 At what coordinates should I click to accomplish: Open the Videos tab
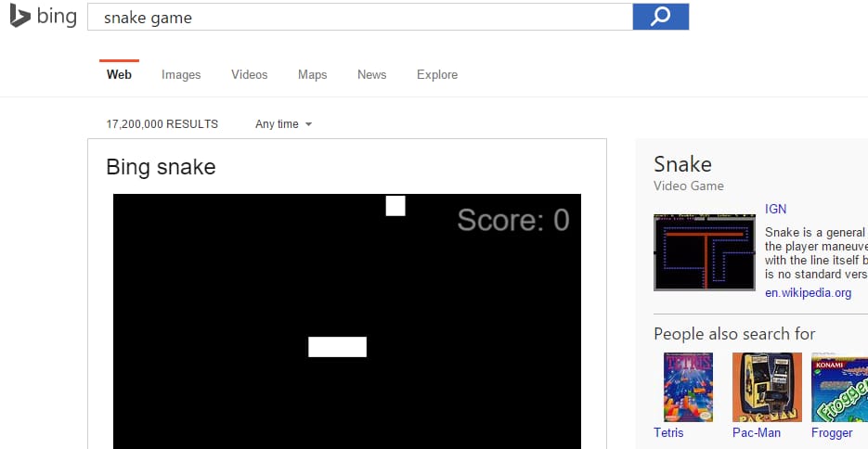249,74
